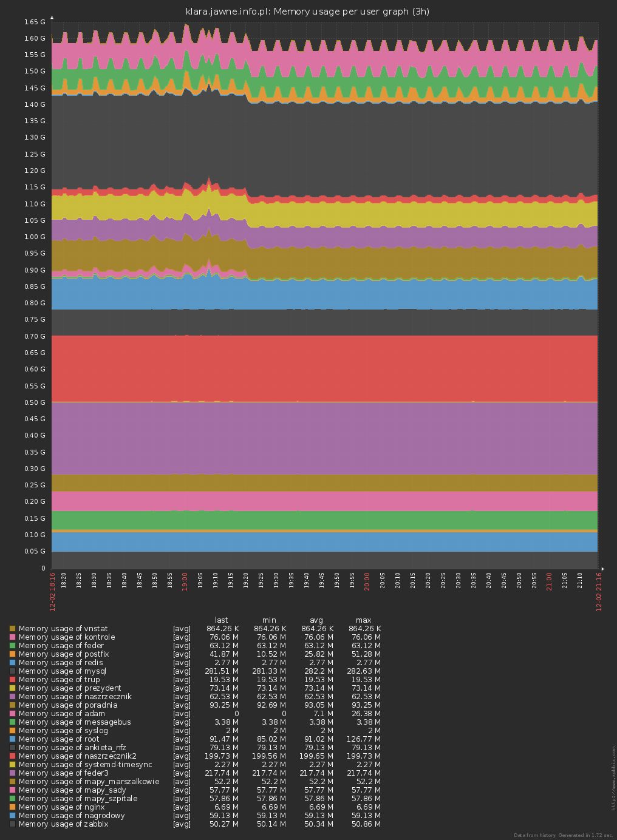The height and width of the screenshot is (840, 617).
Task: Click the 20:00 time axis marker
Action: coord(367,580)
